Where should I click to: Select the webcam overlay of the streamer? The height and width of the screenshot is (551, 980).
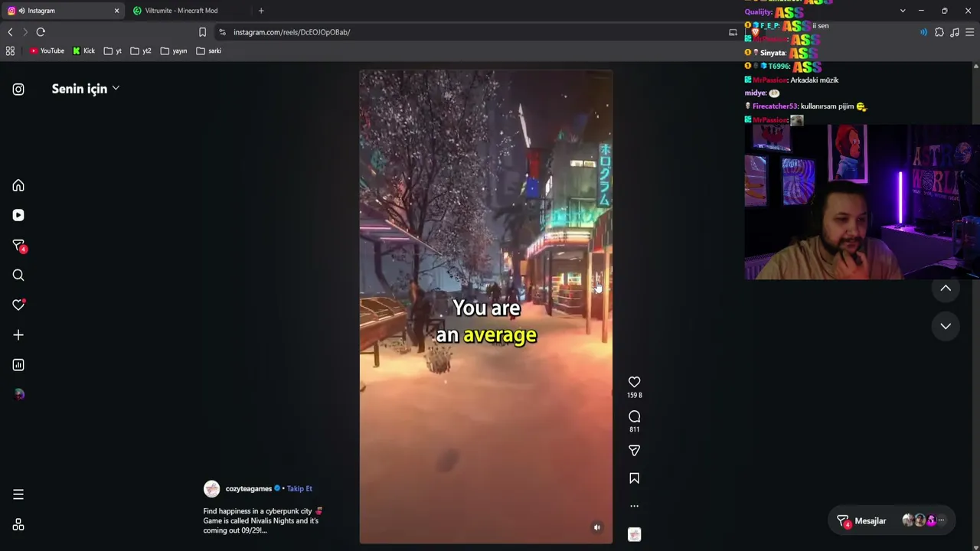click(862, 202)
